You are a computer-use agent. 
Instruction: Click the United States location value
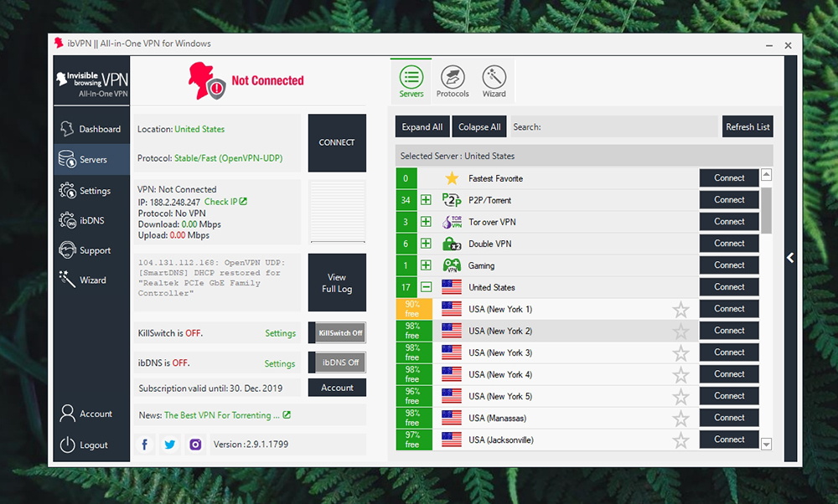pos(199,129)
